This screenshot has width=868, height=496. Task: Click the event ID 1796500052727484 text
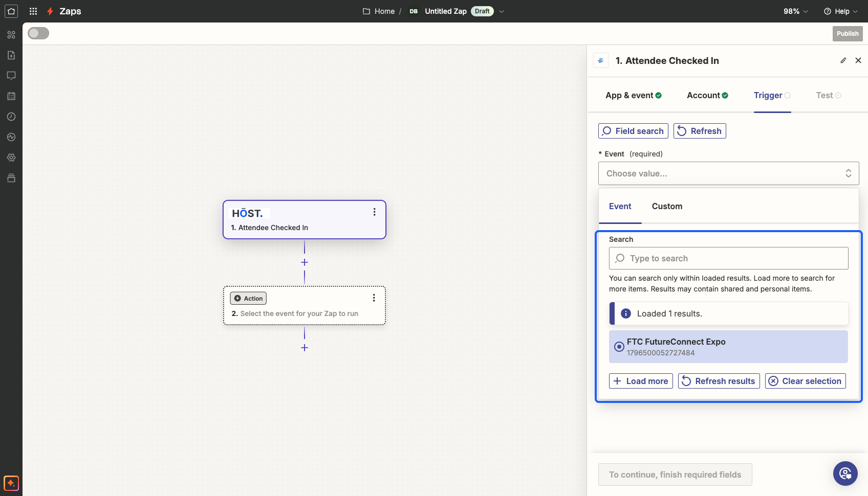click(661, 353)
